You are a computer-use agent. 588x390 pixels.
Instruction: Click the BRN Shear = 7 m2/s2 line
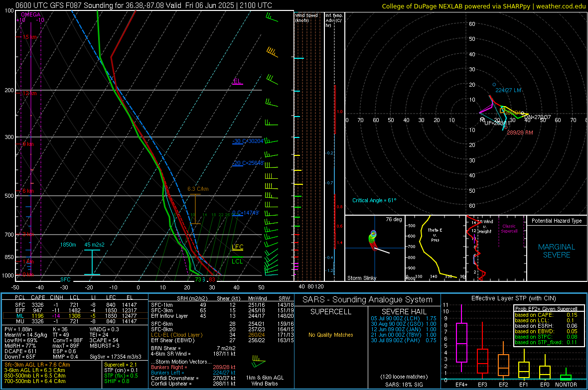[193, 348]
